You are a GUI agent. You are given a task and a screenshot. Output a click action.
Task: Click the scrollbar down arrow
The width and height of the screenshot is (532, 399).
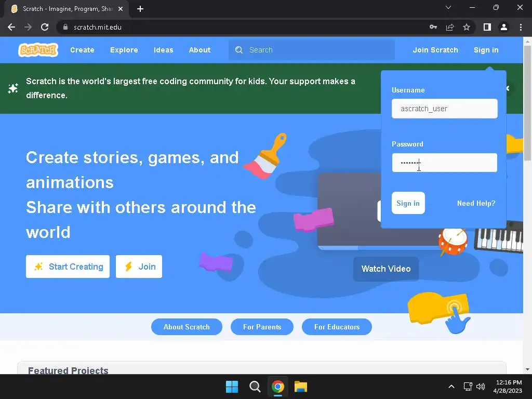pyautogui.click(x=527, y=369)
